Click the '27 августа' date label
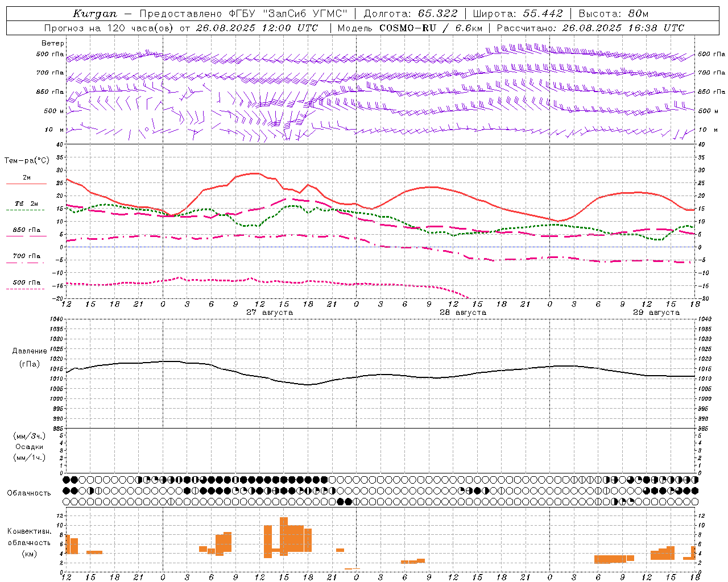The height and width of the screenshot is (582, 728). pos(270,313)
